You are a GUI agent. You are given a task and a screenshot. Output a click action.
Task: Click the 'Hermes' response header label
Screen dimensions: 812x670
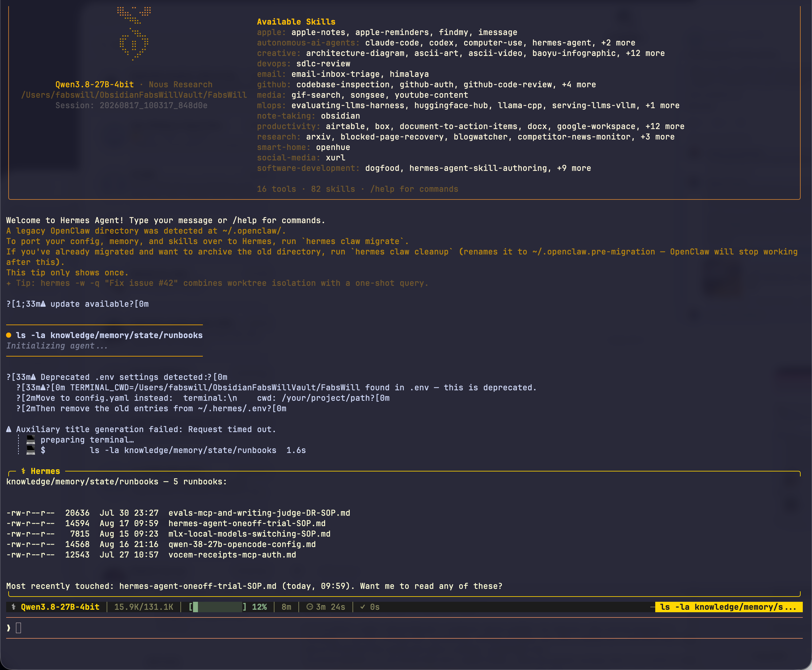[x=45, y=471]
